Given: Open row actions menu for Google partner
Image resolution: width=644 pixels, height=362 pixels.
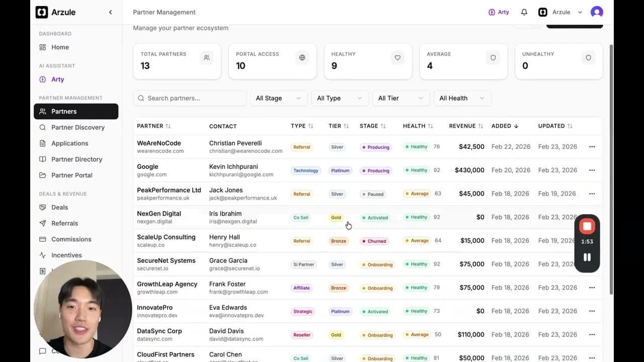Looking at the screenshot, I should point(592,170).
